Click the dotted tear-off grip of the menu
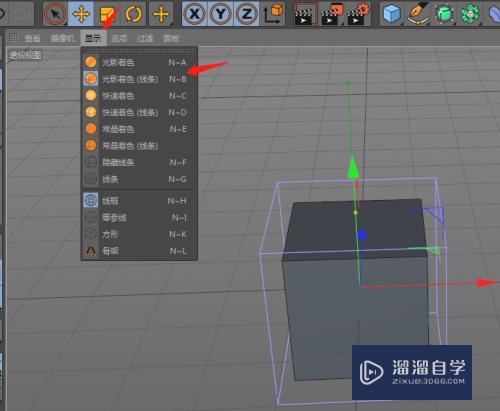Screen dimensions: 500x411 click(139, 50)
